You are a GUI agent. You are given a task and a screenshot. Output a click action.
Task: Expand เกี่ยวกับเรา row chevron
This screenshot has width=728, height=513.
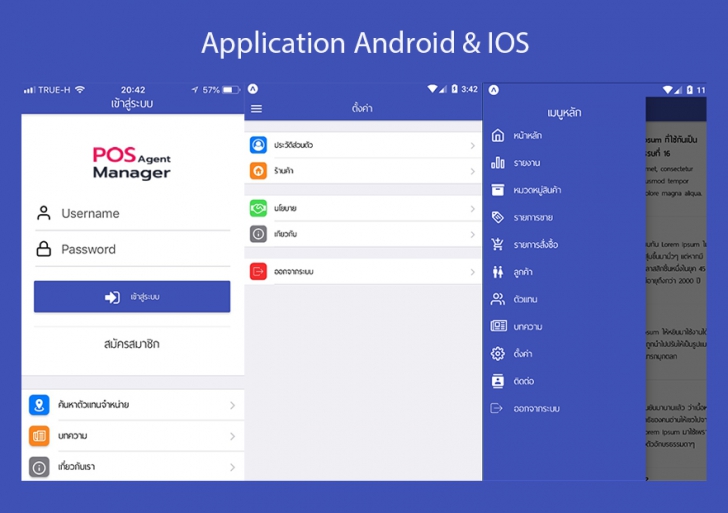(x=232, y=468)
